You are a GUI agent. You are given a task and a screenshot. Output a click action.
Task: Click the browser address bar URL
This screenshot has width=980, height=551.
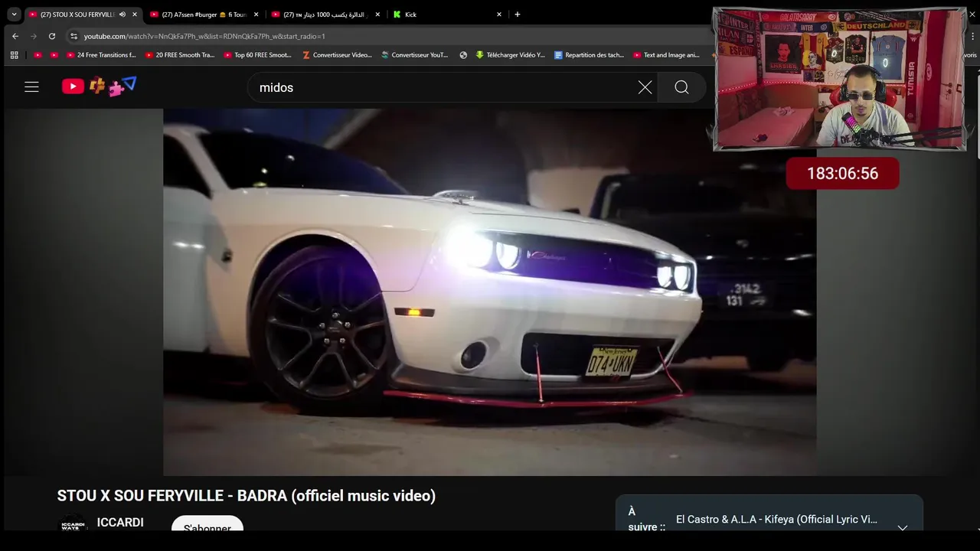point(204,36)
